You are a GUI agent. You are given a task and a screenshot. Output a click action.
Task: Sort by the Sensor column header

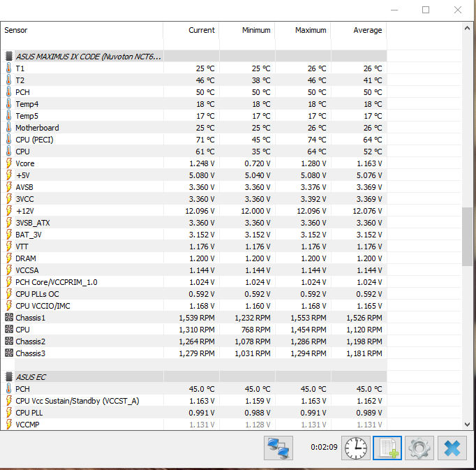[x=82, y=30]
